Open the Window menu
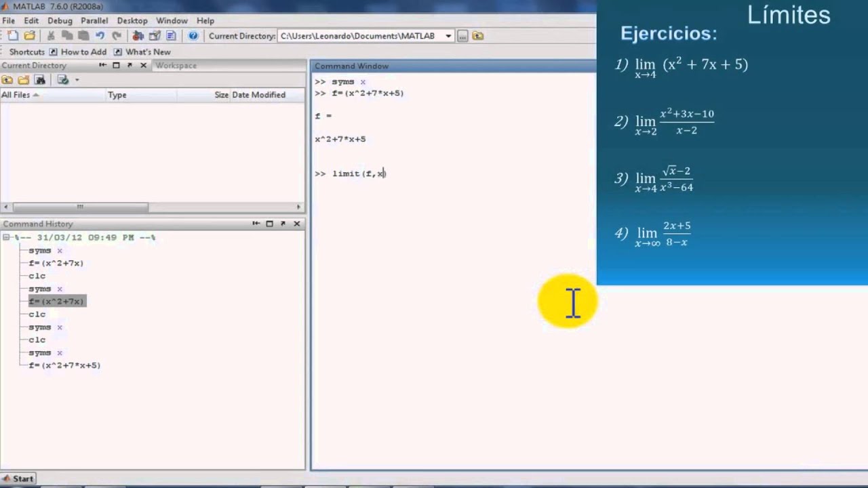The height and width of the screenshot is (488, 868). pos(172,21)
